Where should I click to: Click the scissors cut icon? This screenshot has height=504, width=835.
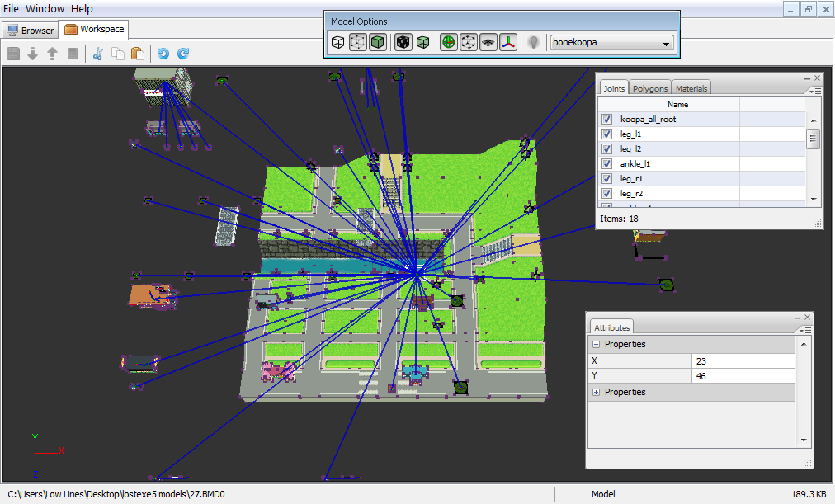98,54
